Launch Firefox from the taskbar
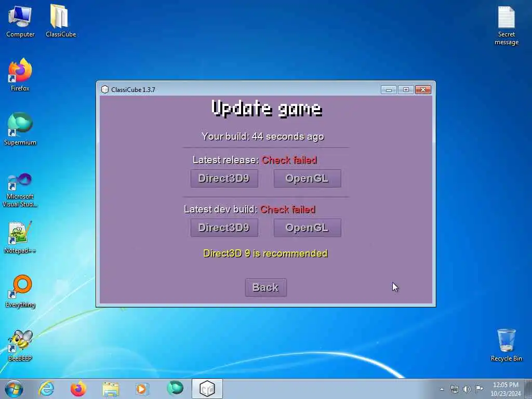Viewport: 532px width, 399px height. [78, 389]
